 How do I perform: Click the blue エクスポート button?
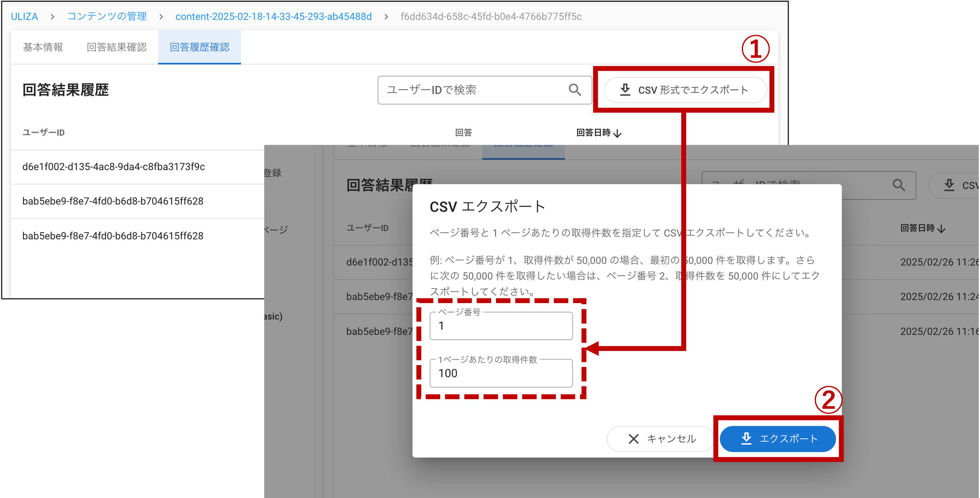(x=778, y=439)
